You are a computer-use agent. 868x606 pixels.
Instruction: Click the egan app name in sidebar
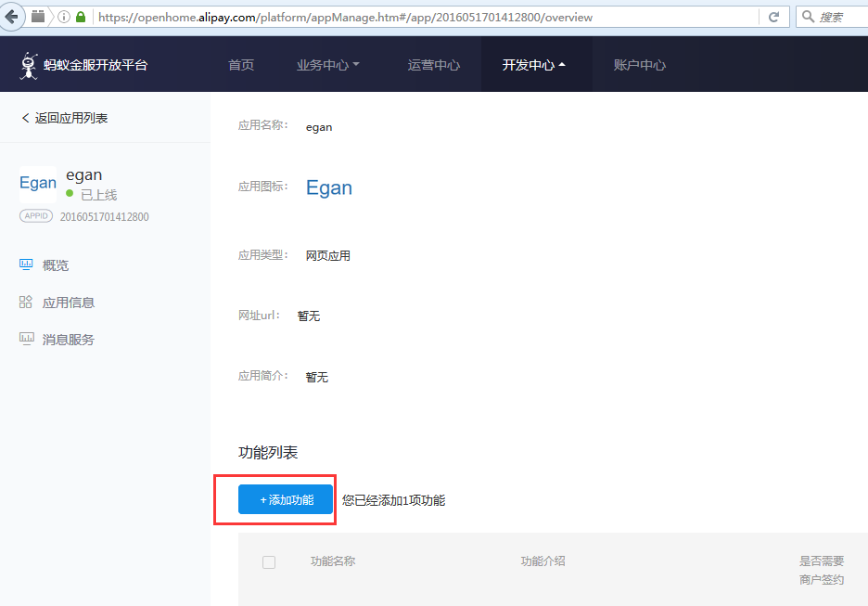(84, 175)
